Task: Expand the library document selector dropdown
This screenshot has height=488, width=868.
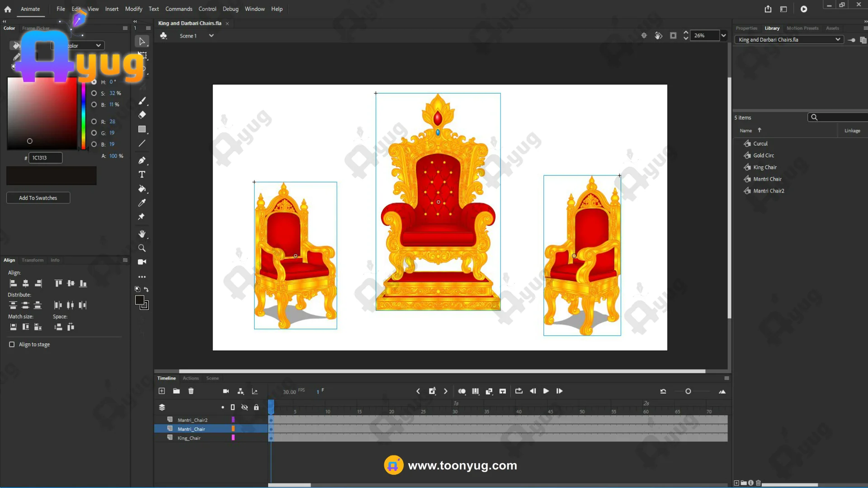Action: pos(837,40)
